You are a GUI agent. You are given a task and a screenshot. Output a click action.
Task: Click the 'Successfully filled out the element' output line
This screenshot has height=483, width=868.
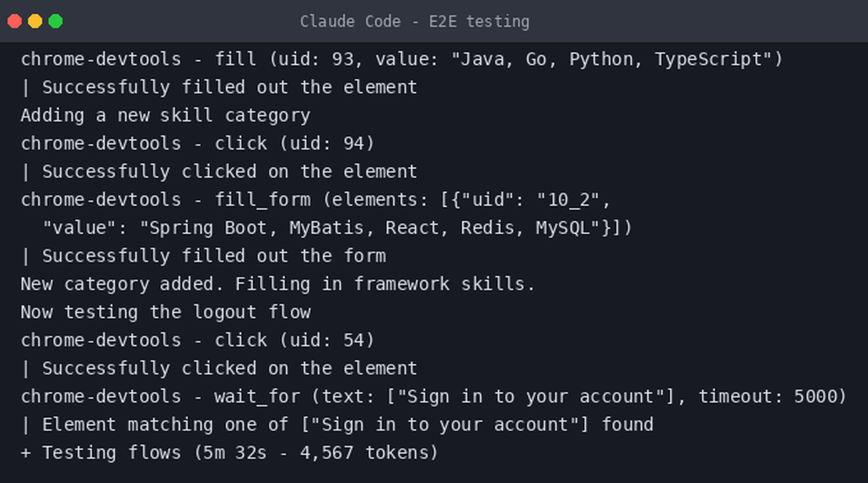coord(219,88)
